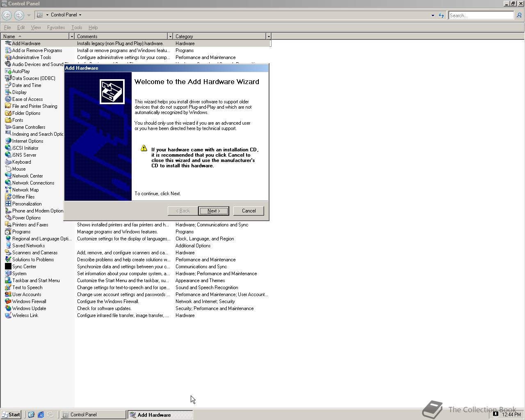Select the Text to Speech row
Image resolution: width=525 pixels, height=420 pixels.
[x=136, y=288]
